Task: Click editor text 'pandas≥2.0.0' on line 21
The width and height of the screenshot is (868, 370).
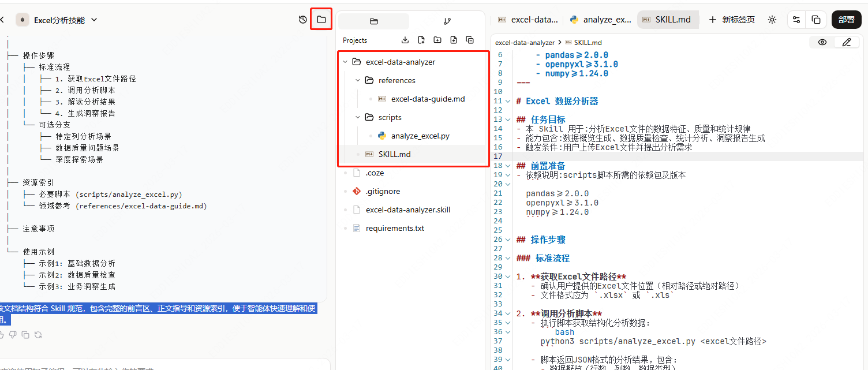Action: [x=558, y=193]
